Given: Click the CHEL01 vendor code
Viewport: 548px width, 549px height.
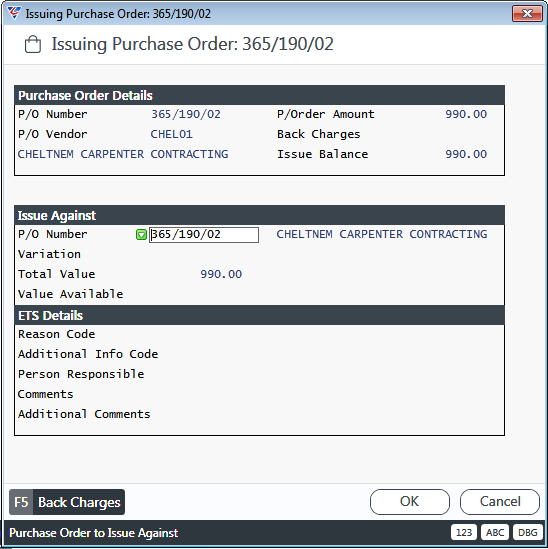Looking at the screenshot, I should [172, 134].
